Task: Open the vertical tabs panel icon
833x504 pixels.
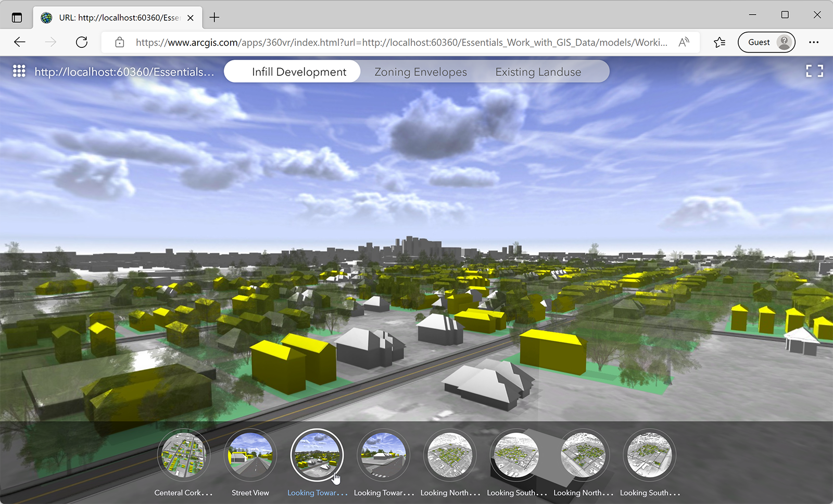Action: tap(17, 17)
